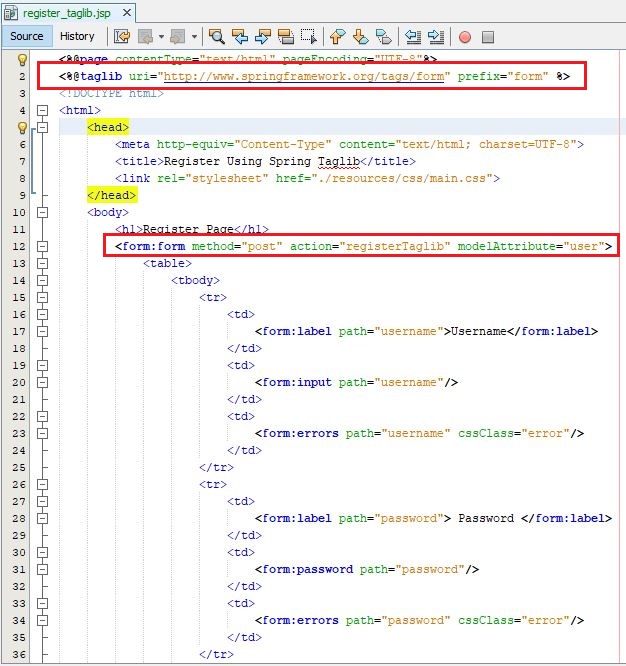Screen dimensions: 626x666
Task: Click the JSP file icon in tab
Action: [x=11, y=13]
